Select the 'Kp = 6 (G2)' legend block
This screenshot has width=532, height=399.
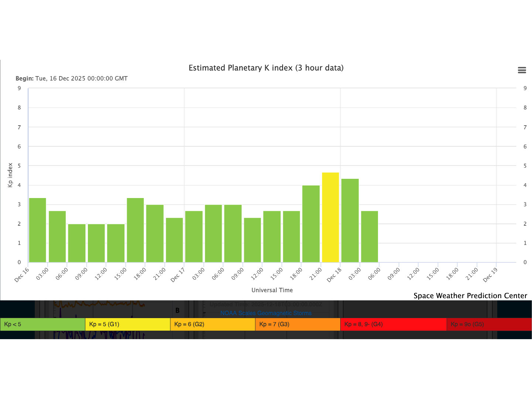point(212,324)
